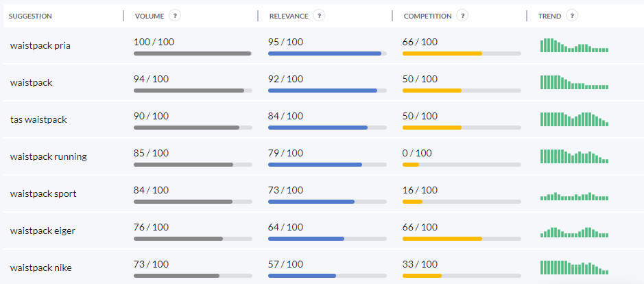The width and height of the screenshot is (644, 284).
Task: Open the trend chart for waistpack sport
Action: tap(574, 196)
